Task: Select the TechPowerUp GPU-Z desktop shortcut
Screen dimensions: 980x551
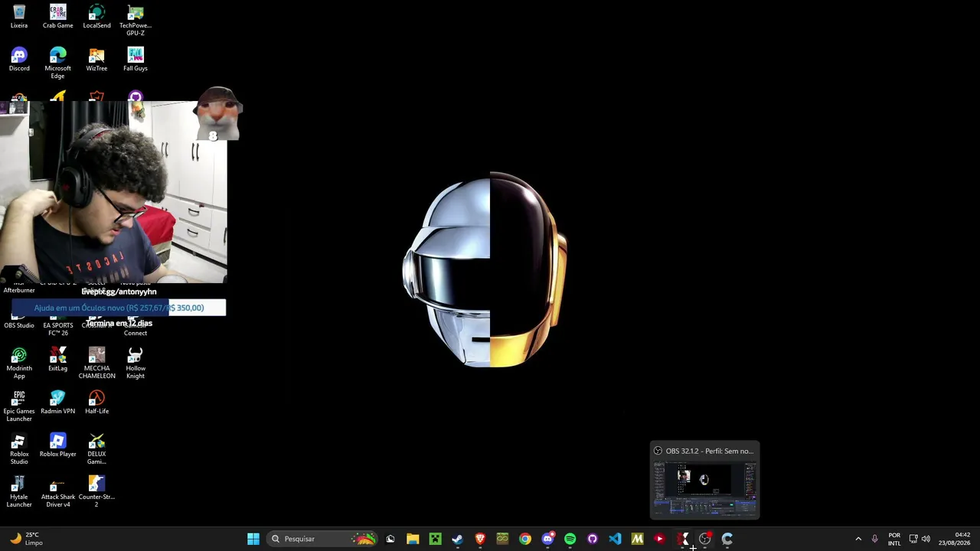Action: point(136,21)
